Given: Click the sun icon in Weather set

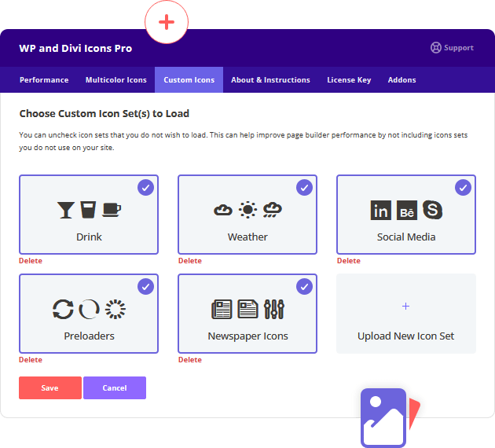Looking at the screenshot, I should [x=247, y=210].
